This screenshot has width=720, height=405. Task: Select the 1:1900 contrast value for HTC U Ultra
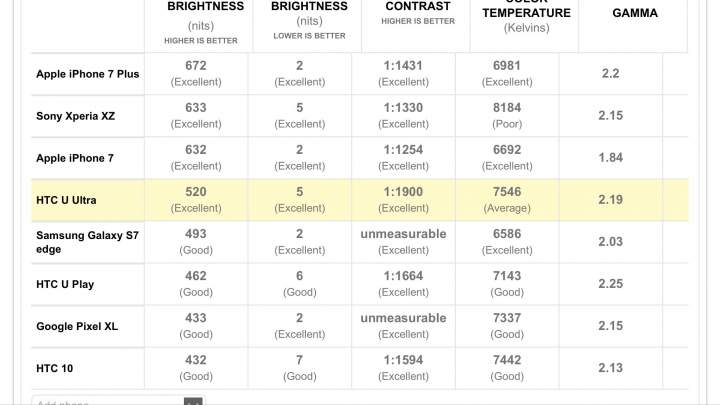tap(404, 193)
